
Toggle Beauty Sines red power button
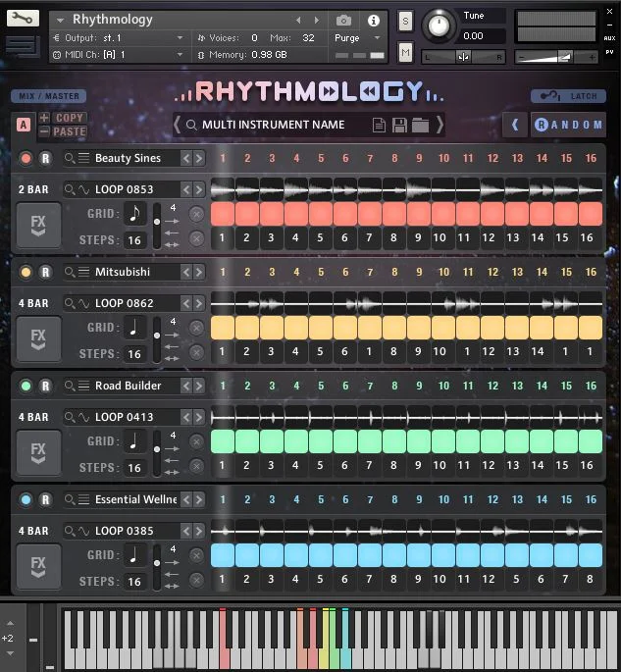coord(26,159)
